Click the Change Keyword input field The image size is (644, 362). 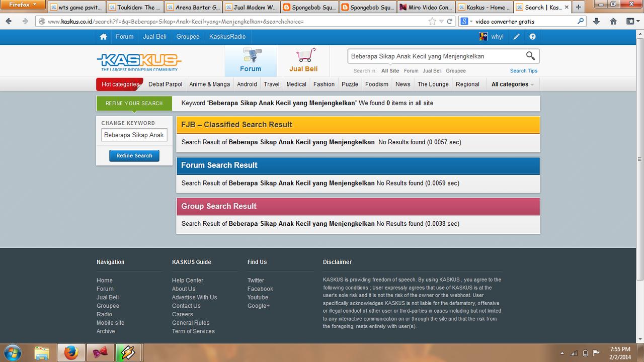(x=134, y=135)
